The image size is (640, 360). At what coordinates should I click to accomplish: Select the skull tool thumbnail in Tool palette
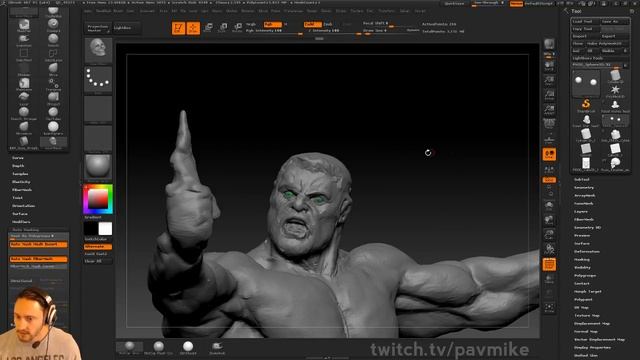pyautogui.click(x=615, y=164)
